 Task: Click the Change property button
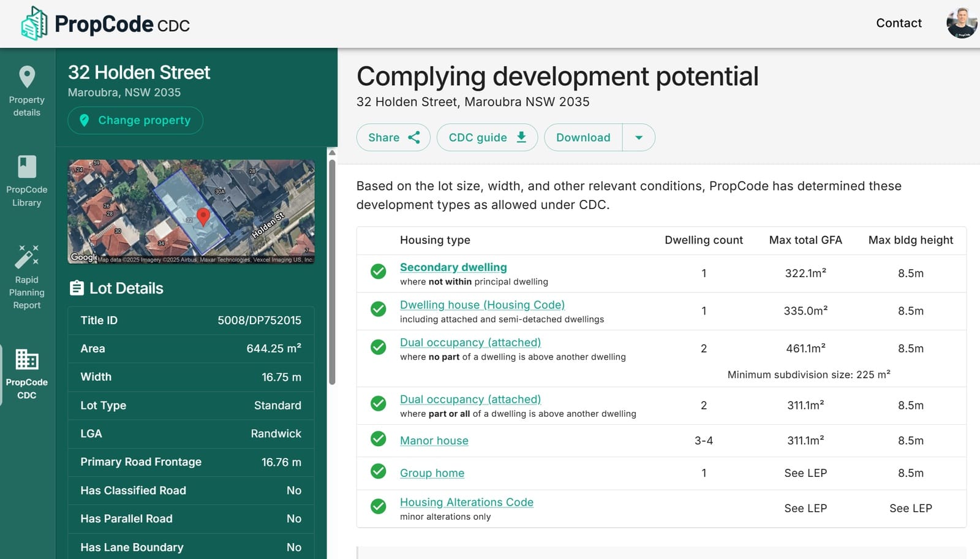[x=135, y=120]
